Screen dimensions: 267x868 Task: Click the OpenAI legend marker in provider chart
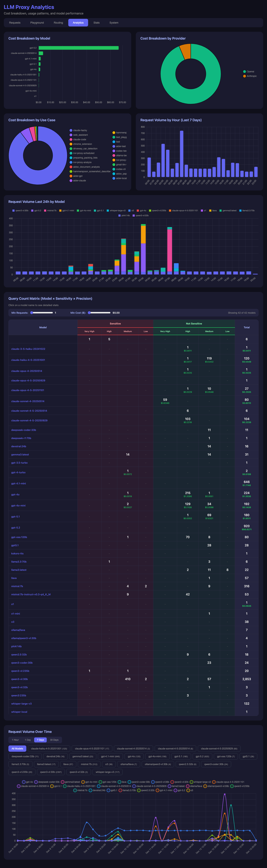click(244, 71)
